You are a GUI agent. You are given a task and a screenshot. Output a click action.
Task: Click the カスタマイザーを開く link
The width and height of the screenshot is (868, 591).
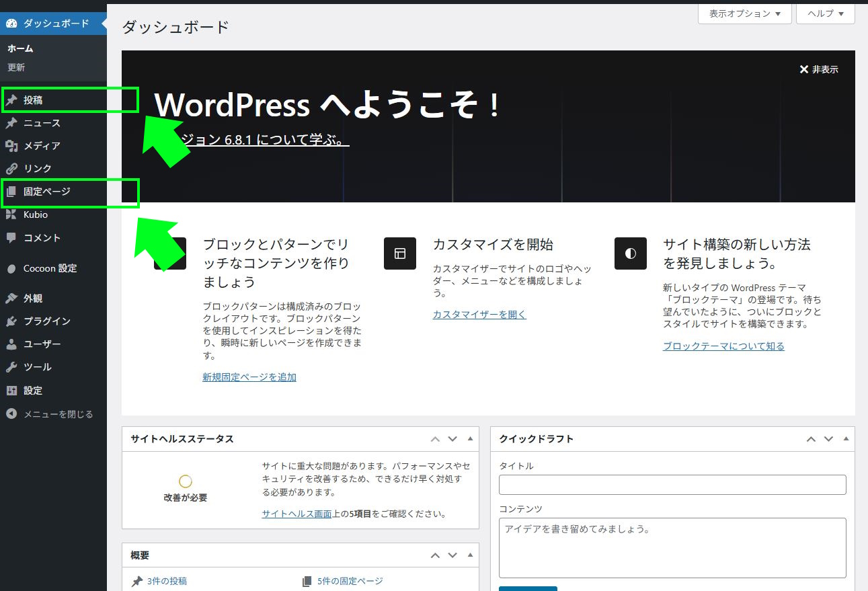click(479, 315)
